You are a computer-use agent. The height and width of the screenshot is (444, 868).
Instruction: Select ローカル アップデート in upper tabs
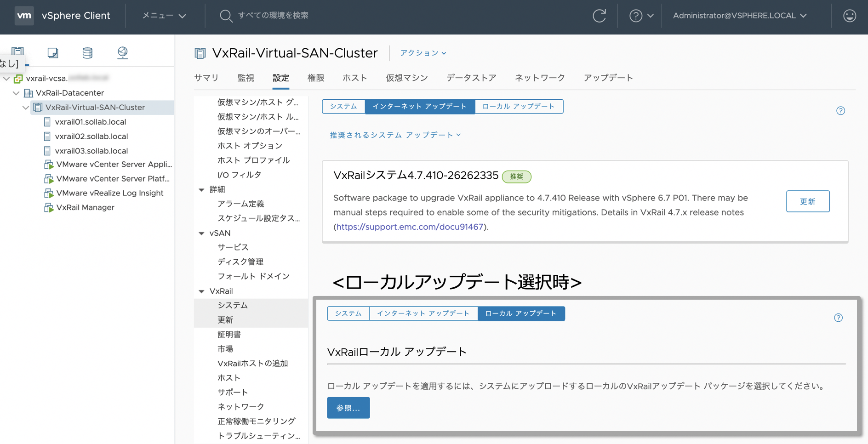[519, 106]
